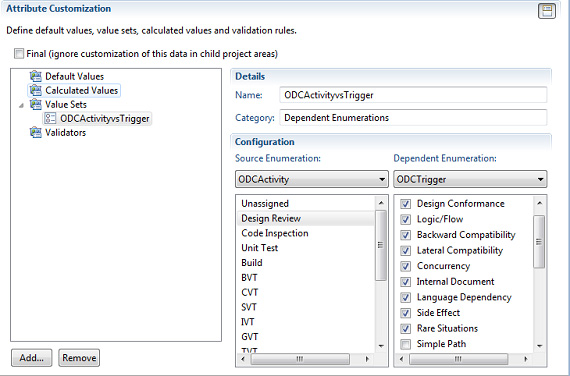Click the layout toggle icon beside the Attribute Customization heading
This screenshot has width=570, height=376.
click(x=547, y=11)
